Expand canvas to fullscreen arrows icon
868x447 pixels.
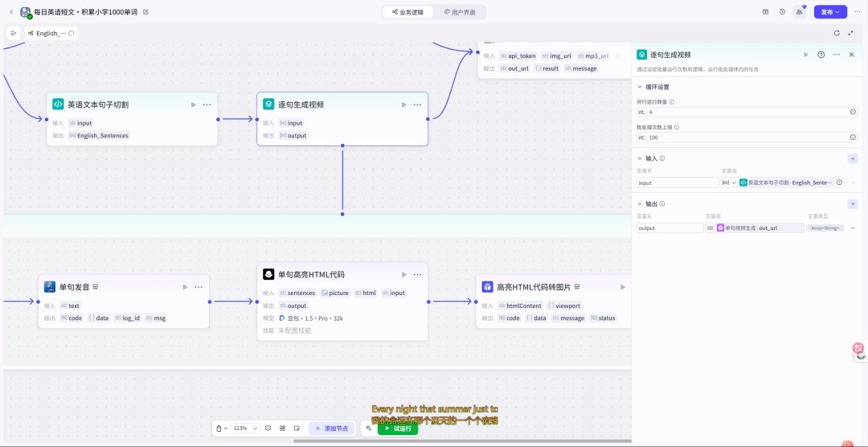(x=851, y=33)
